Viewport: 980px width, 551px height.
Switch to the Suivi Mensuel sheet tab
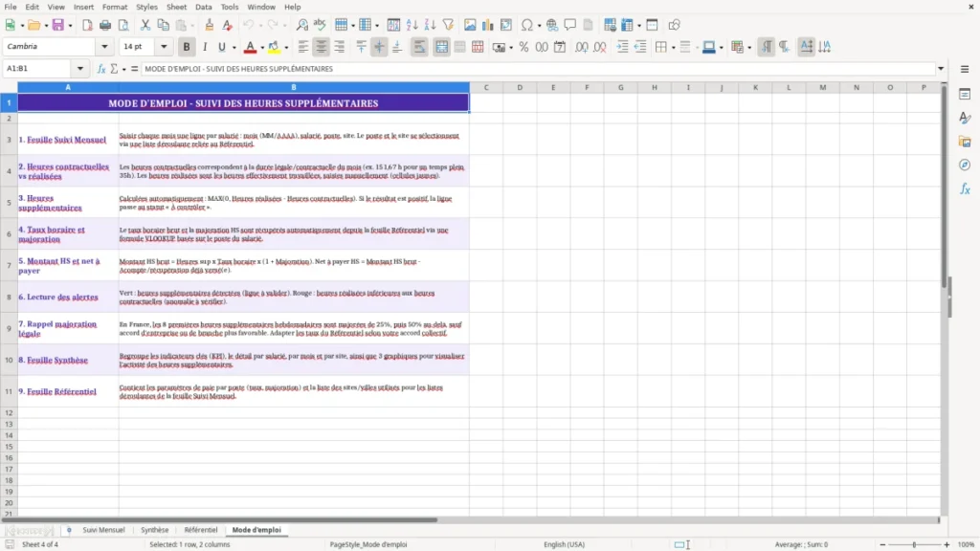[x=103, y=530]
